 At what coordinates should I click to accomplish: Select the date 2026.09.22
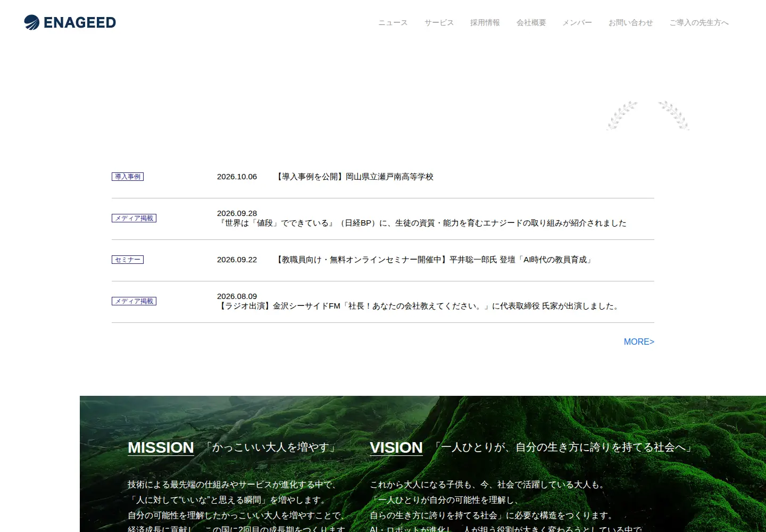(237, 260)
